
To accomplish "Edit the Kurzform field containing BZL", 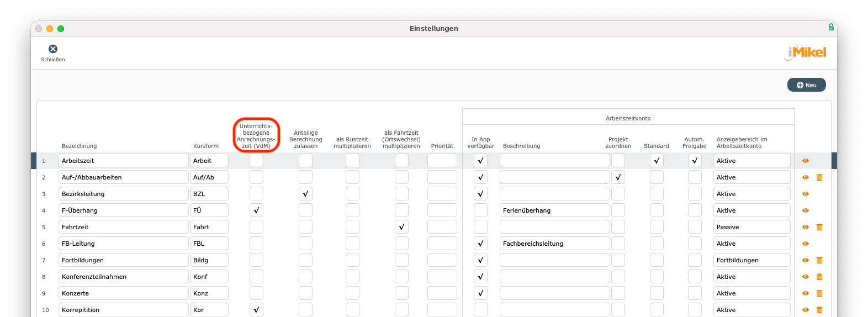I will point(209,194).
